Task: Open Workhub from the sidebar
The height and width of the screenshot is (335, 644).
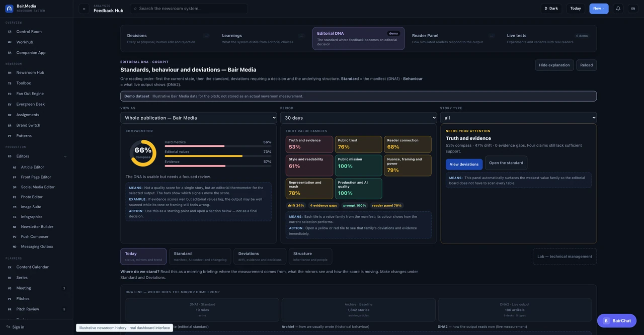Action: point(36,42)
